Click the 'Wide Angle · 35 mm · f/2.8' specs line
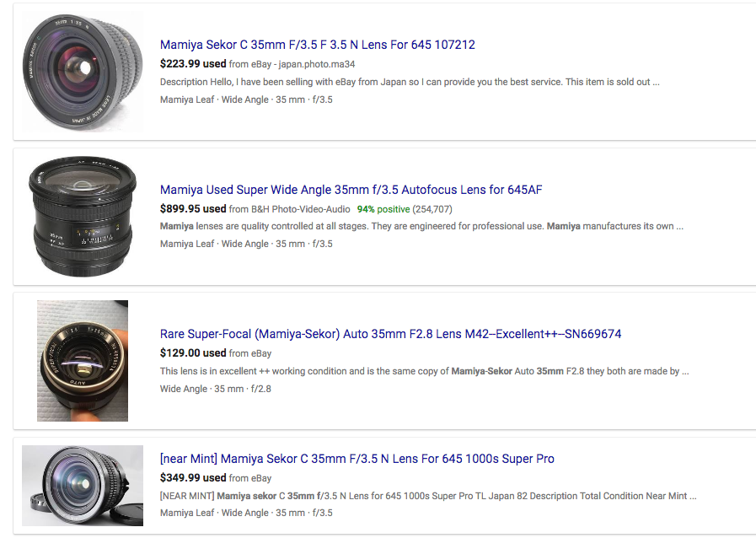The width and height of the screenshot is (756, 538). (216, 389)
